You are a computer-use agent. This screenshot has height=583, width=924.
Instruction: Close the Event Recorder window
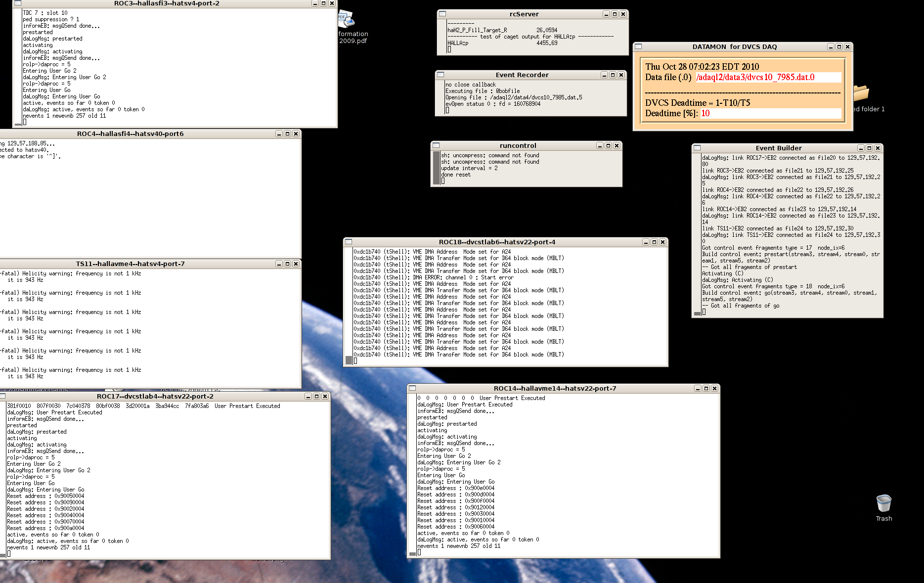tap(621, 75)
